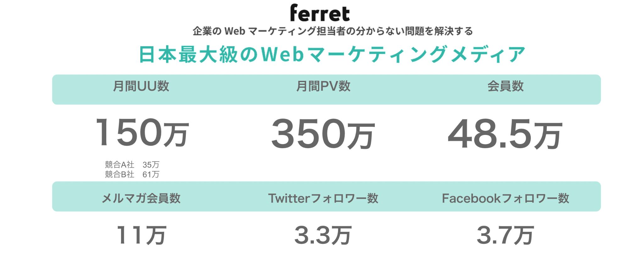The image size is (644, 257).
Task: Click the 3.7万 Facebook follower figure
Action: pos(505,235)
